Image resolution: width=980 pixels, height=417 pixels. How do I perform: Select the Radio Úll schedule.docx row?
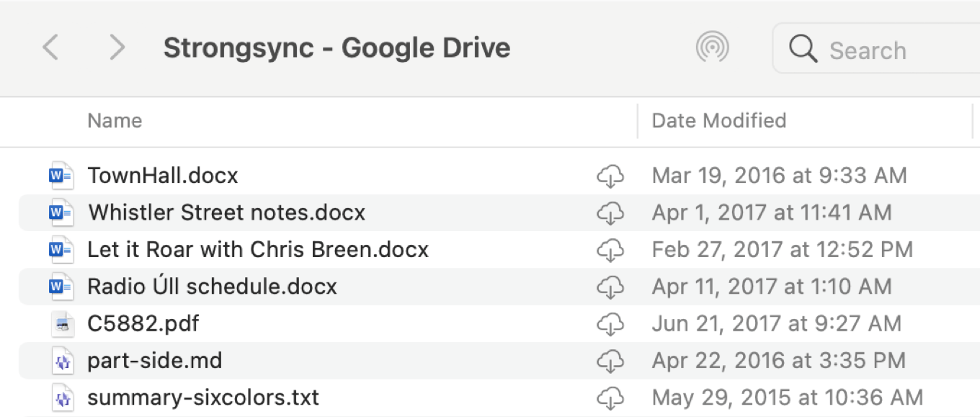[x=212, y=287]
